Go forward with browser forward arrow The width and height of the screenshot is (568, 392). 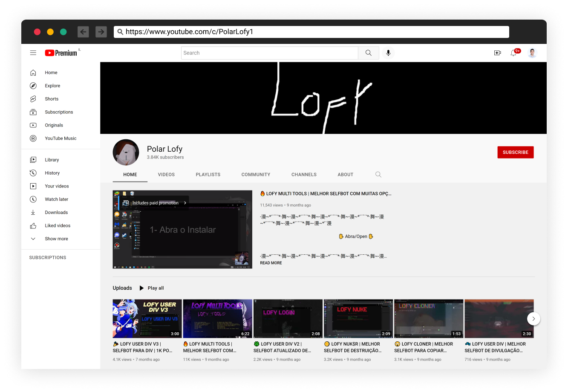tap(101, 32)
